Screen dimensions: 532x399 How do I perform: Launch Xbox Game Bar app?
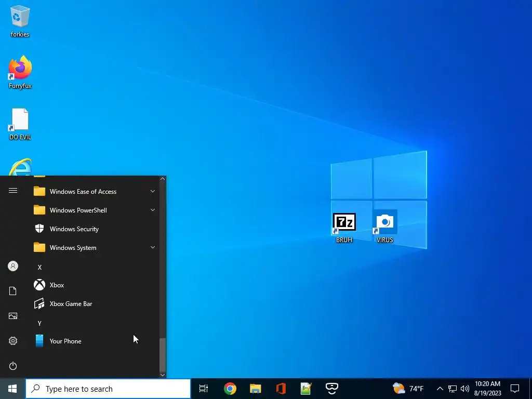pos(95,303)
